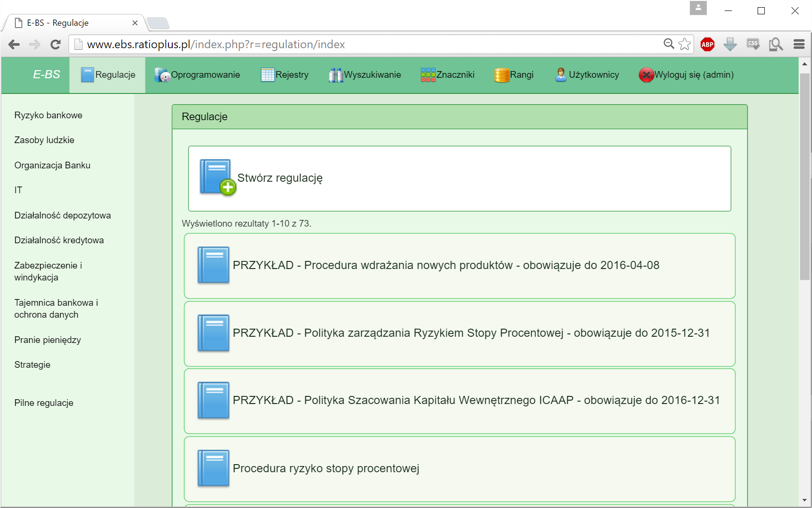Go back to the previous page

[14, 44]
